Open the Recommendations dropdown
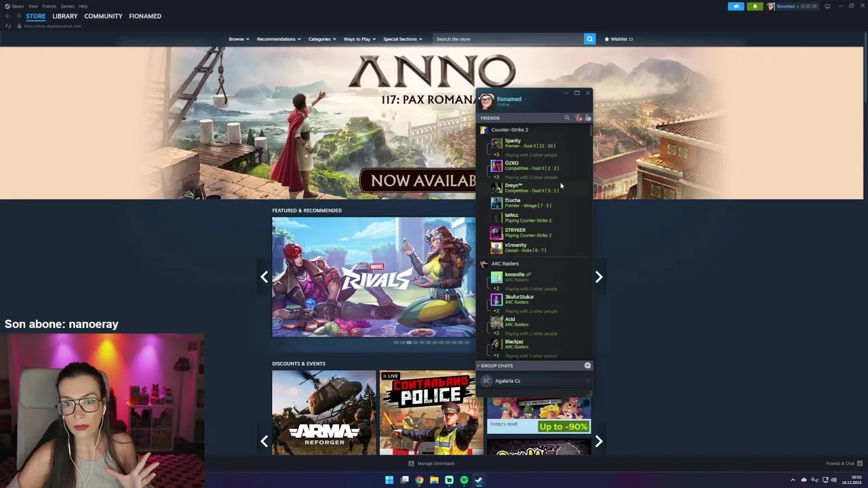Screen dimensions: 868x488 coord(279,39)
